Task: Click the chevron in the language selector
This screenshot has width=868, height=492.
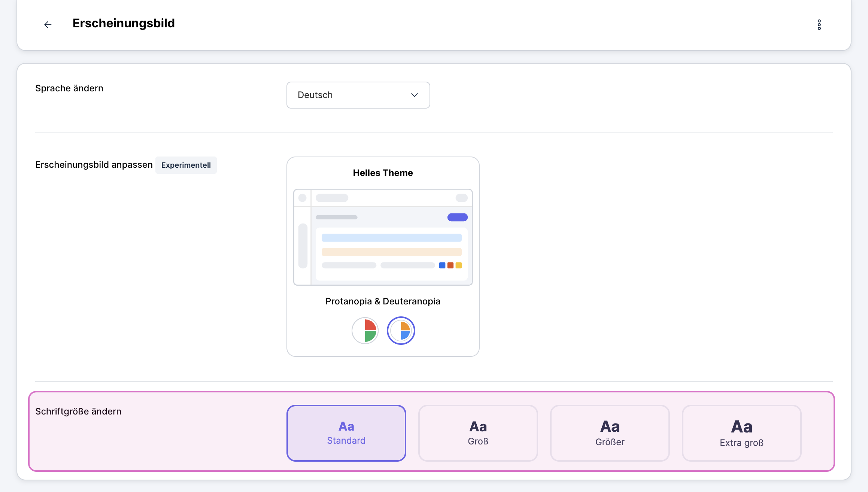Action: [x=414, y=95]
